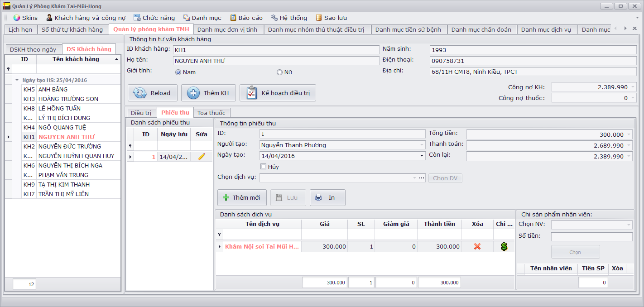Image resolution: width=644 pixels, height=307 pixels.
Task: Select the Nam gender radio button
Action: click(178, 72)
